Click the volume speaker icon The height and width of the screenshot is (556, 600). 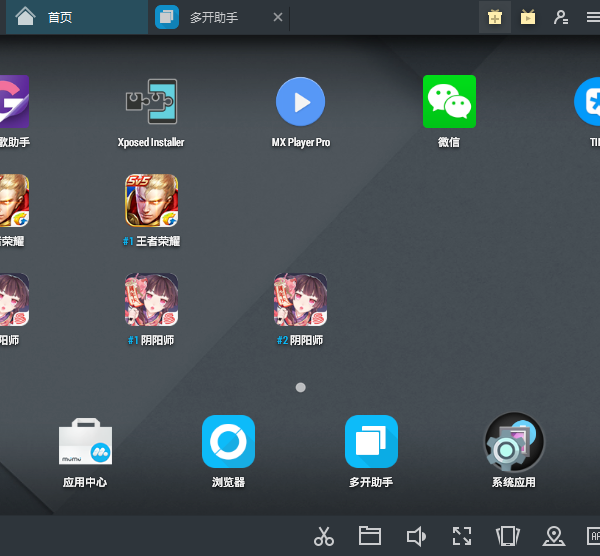416,536
